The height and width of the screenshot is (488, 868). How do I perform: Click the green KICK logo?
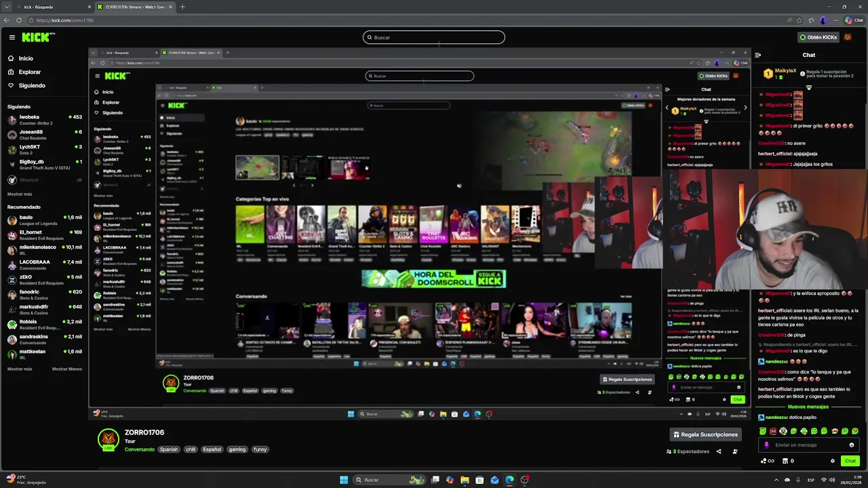point(38,37)
